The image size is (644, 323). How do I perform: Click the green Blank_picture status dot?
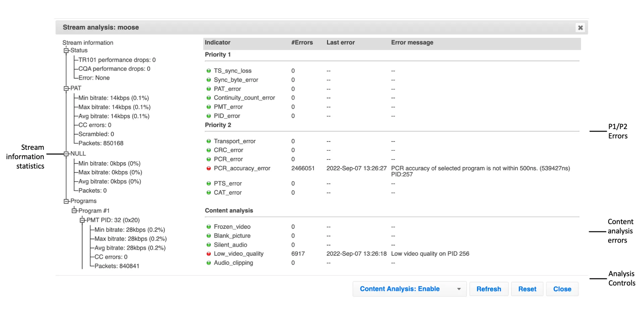(x=209, y=236)
